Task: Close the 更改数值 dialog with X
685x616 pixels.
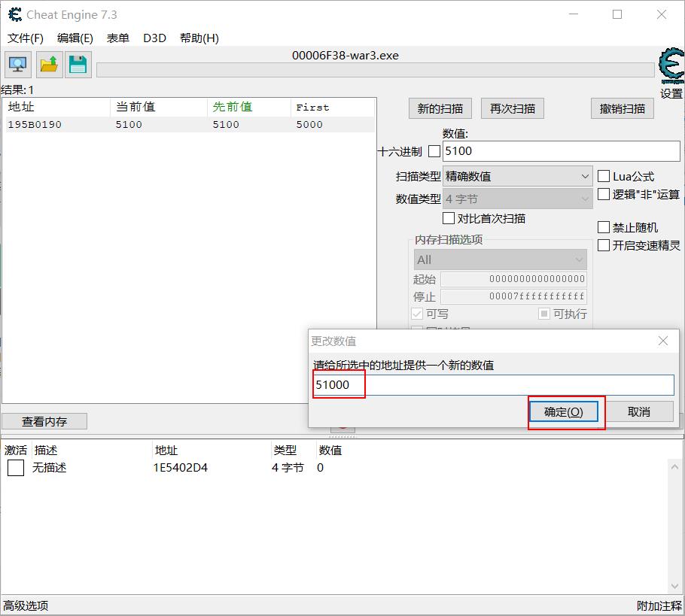Action: 662,341
